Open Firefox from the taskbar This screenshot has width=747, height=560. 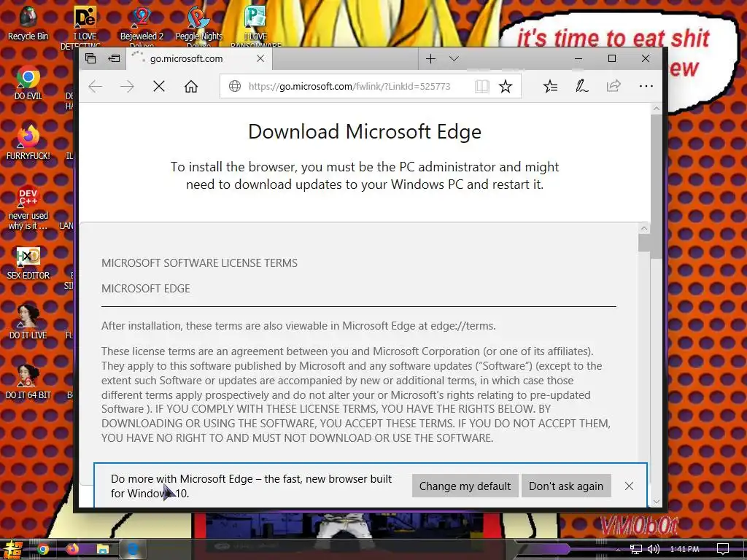click(72, 550)
